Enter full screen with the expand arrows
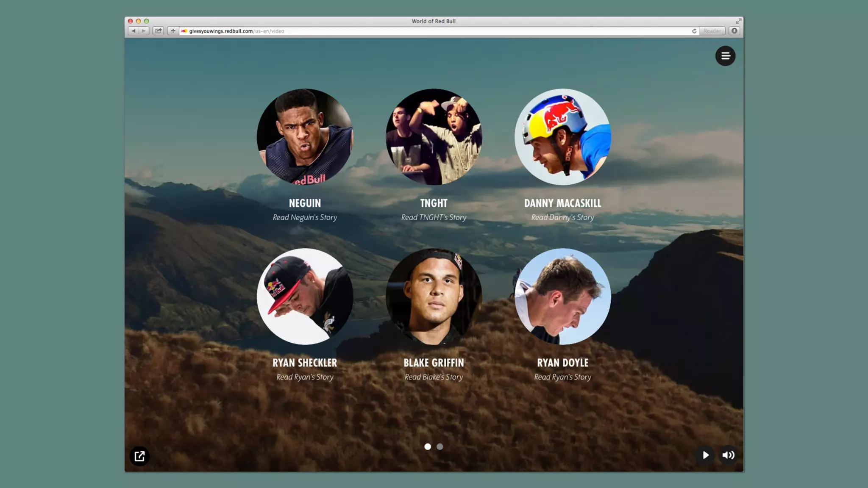This screenshot has height=488, width=868. pos(738,21)
